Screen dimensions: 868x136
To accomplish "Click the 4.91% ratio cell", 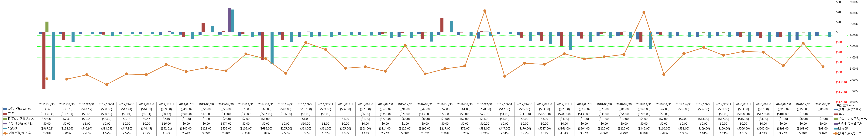I will (x=703, y=133).
